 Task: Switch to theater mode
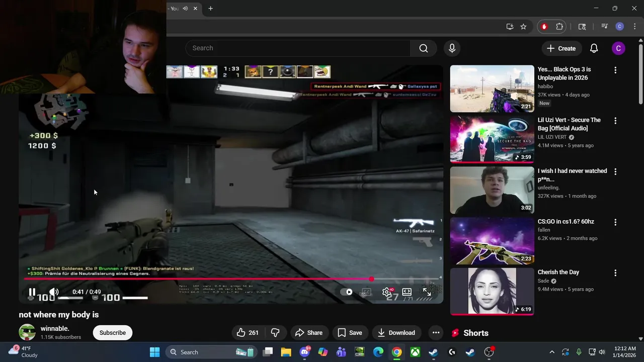407,292
